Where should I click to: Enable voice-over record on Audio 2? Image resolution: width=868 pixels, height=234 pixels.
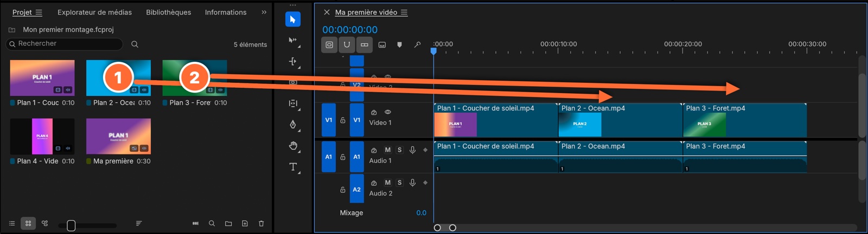click(x=412, y=183)
